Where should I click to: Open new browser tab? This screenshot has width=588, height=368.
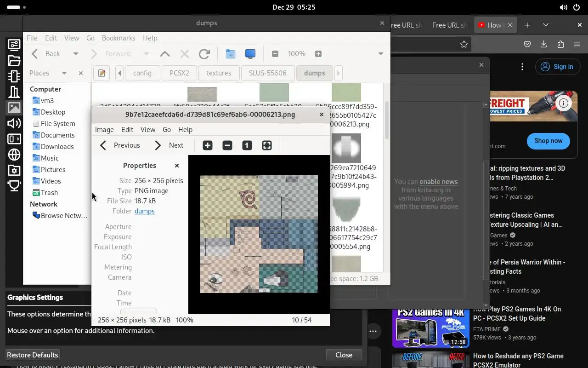pyautogui.click(x=527, y=25)
